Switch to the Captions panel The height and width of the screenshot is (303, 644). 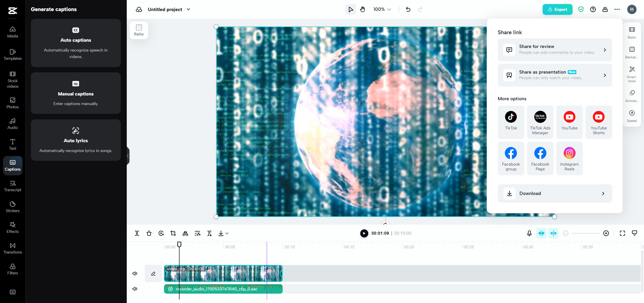(12, 166)
